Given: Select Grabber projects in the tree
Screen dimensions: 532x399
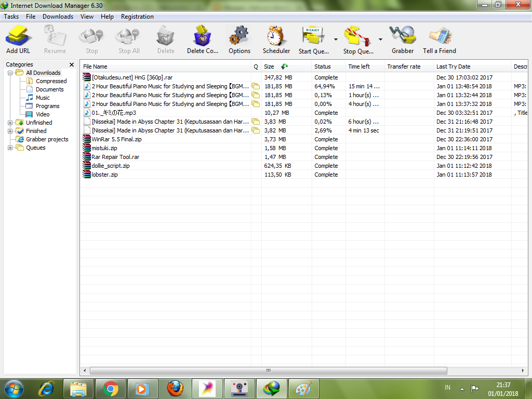Looking at the screenshot, I should 47,139.
